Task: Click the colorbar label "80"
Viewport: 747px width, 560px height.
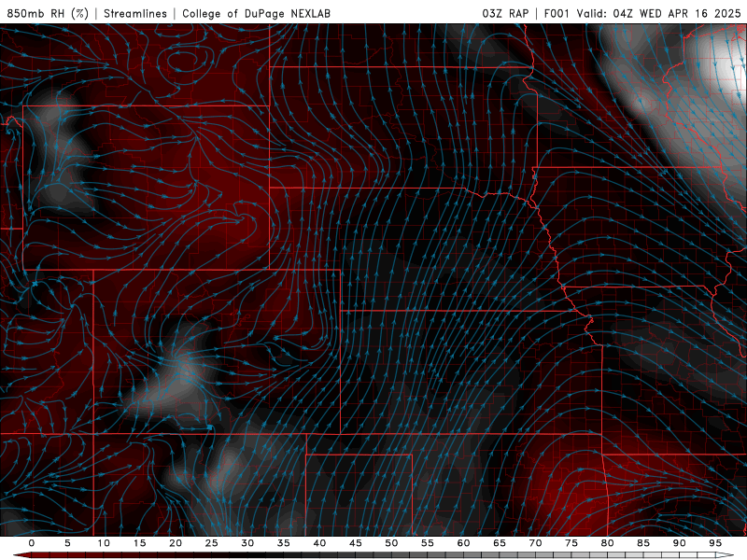Action: (607, 543)
